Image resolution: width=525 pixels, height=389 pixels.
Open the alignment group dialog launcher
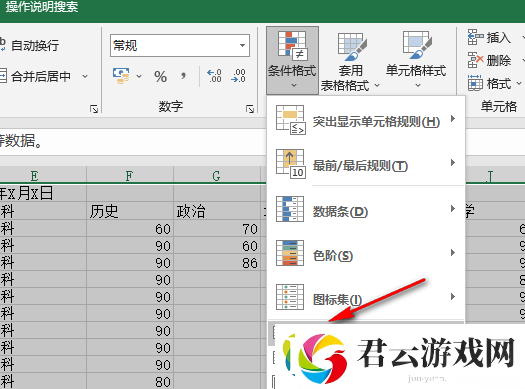(x=94, y=109)
